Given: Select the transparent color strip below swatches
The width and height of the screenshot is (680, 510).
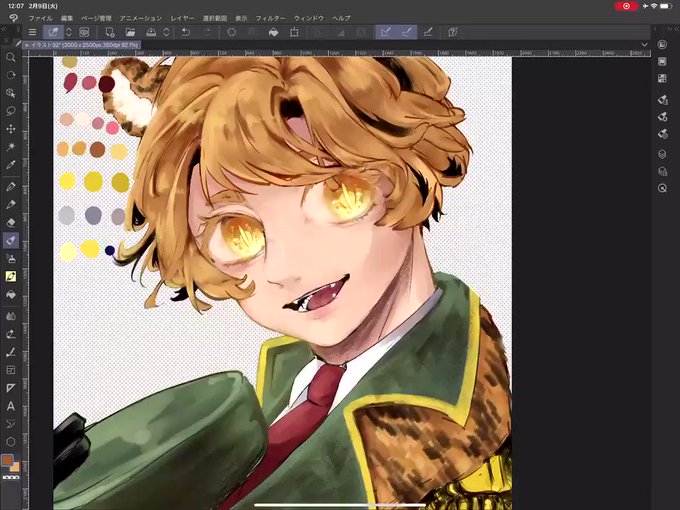Looking at the screenshot, I should pyautogui.click(x=11, y=477).
